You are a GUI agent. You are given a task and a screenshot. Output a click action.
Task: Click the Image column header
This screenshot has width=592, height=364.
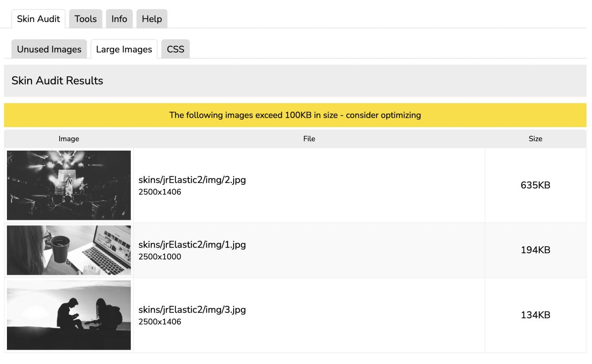pos(69,139)
